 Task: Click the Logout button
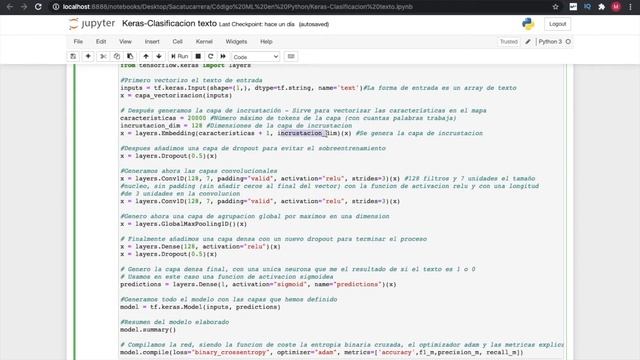tap(557, 24)
